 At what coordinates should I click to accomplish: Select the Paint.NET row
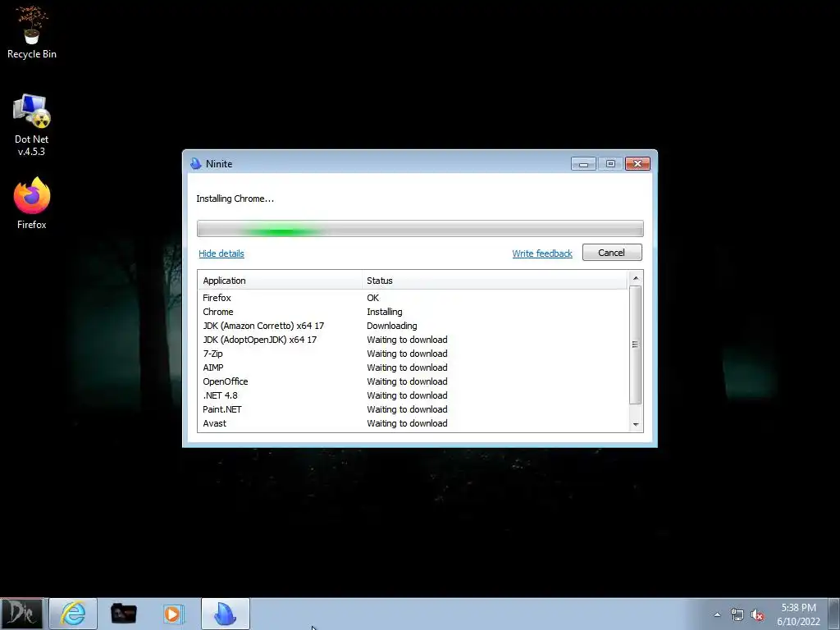click(413, 409)
